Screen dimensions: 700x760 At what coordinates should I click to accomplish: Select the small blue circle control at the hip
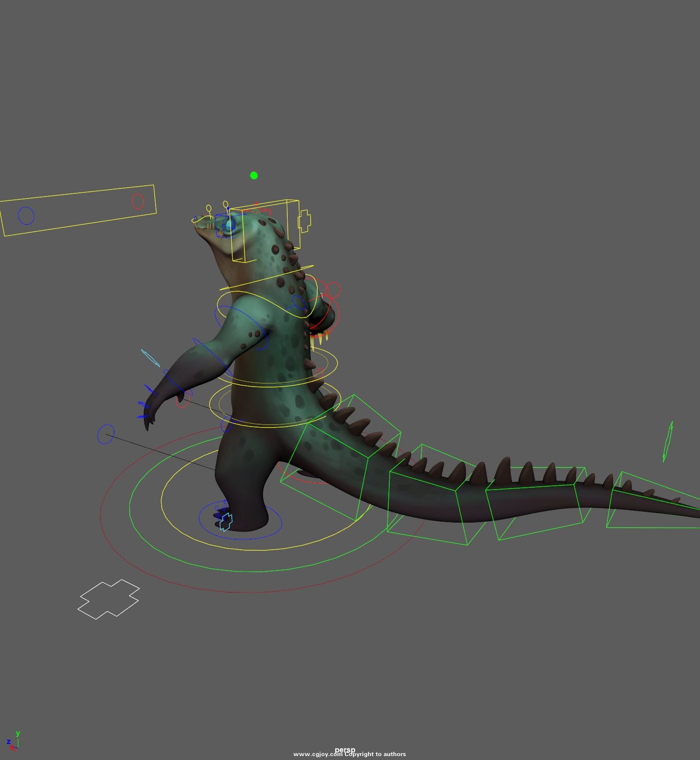[x=227, y=424]
